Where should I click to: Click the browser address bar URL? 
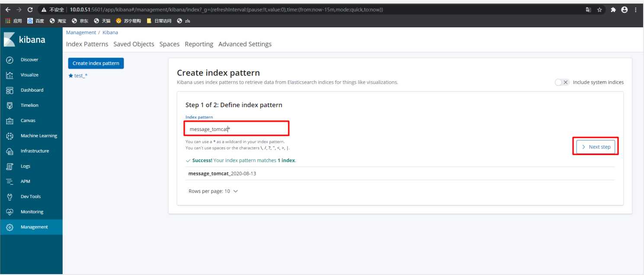click(227, 10)
